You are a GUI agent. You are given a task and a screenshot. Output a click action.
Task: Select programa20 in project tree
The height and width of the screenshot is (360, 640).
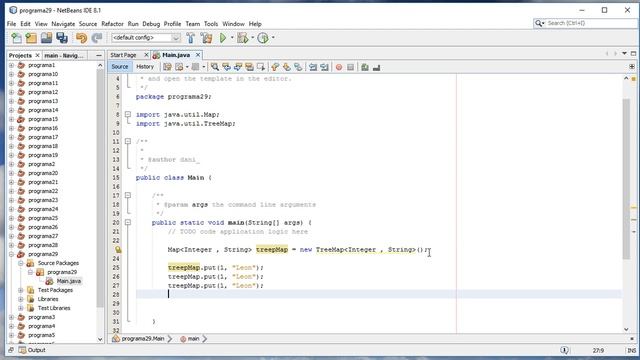pyautogui.click(x=43, y=173)
